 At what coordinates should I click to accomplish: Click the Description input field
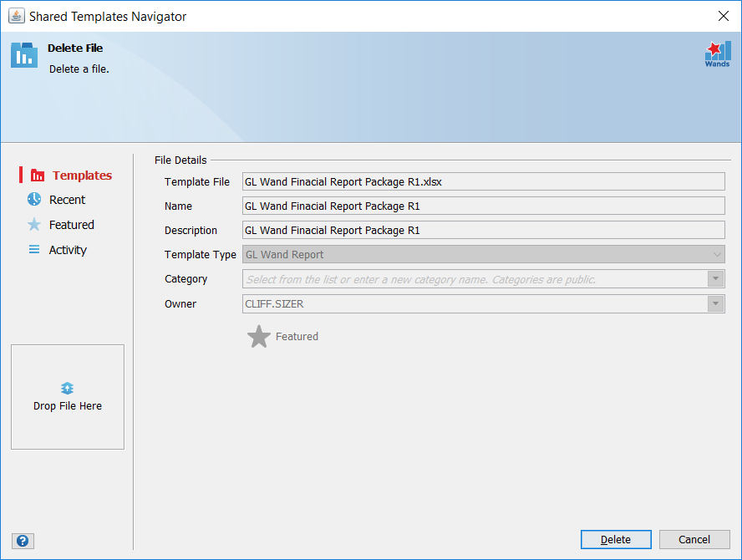pyautogui.click(x=483, y=230)
